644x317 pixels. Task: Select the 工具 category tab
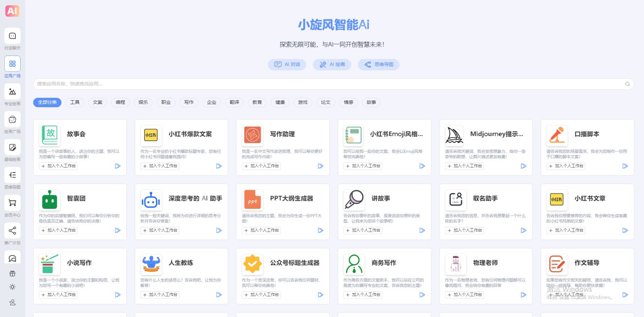[75, 103]
